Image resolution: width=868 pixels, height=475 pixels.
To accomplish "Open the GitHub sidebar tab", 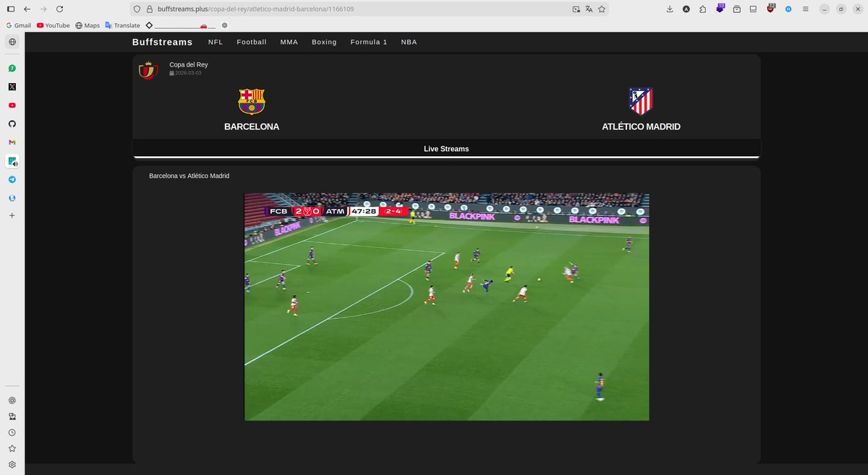I will click(12, 124).
